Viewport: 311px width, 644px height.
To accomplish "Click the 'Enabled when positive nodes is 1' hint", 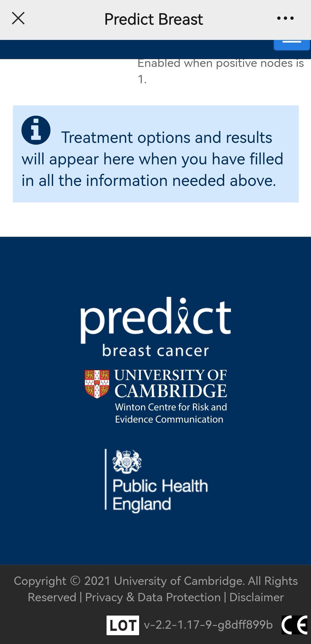I will (220, 71).
